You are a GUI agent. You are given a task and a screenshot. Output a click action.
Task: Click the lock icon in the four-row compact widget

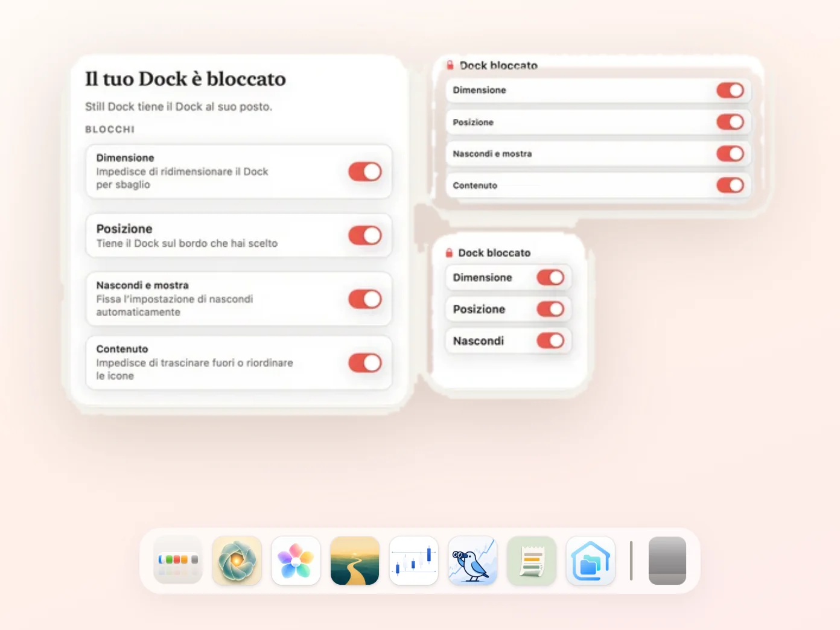point(450,65)
